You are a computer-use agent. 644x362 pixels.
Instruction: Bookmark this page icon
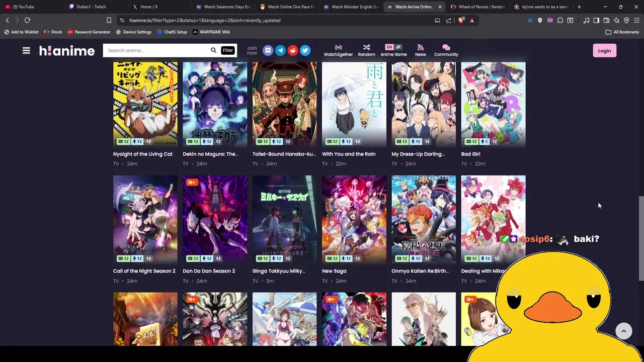click(x=109, y=20)
